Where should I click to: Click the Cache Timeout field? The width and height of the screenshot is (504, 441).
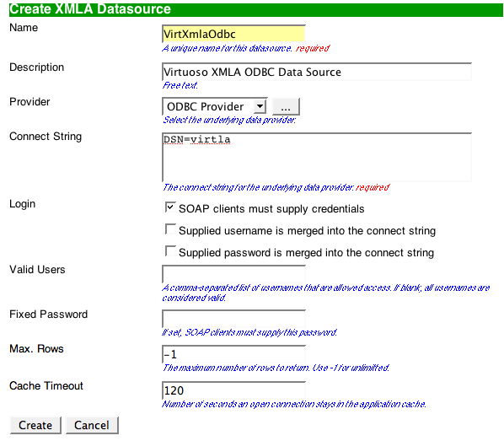point(233,390)
